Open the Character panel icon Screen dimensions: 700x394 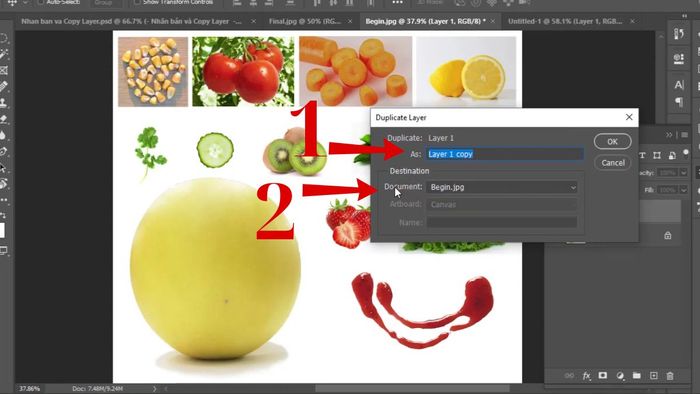tap(679, 85)
